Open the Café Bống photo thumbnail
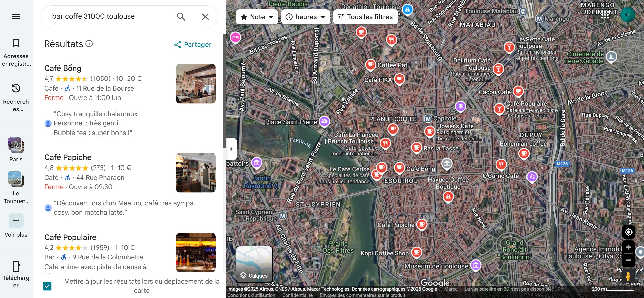The width and height of the screenshot is (644, 298). click(196, 84)
